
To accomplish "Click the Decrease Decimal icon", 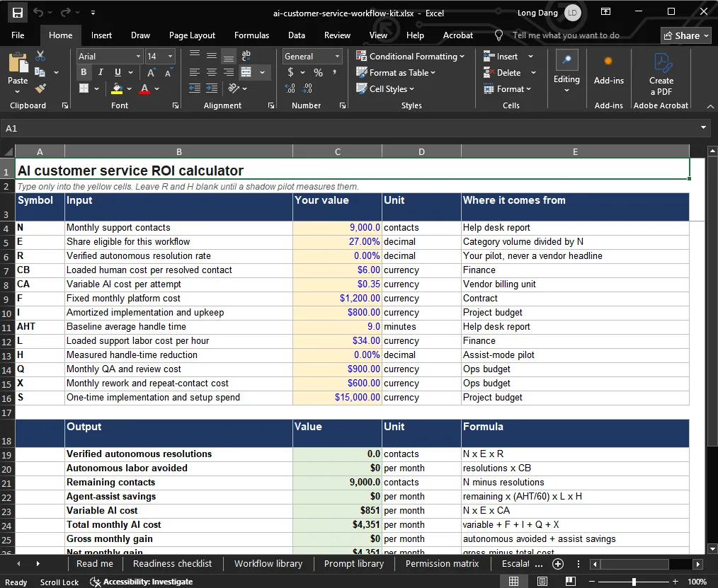I will click(x=308, y=88).
